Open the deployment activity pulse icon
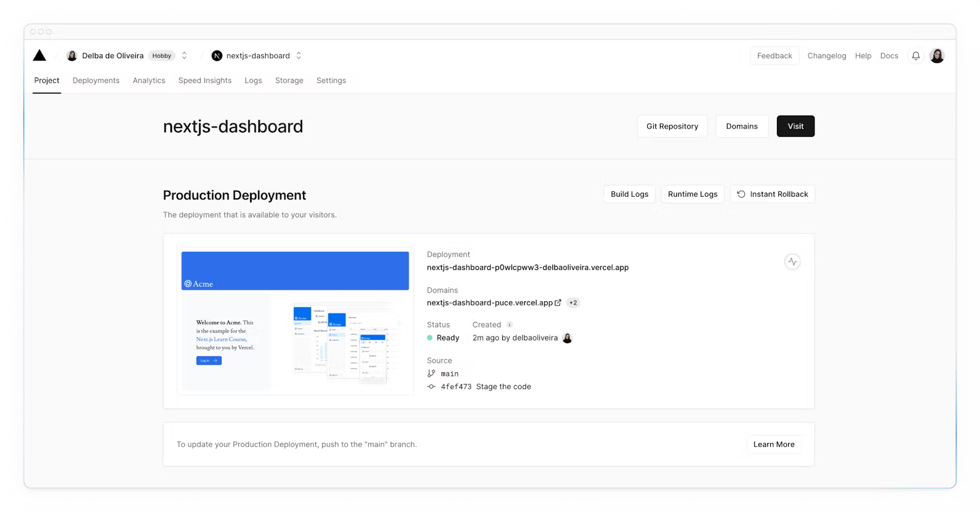The height and width of the screenshot is (512, 980). click(792, 262)
